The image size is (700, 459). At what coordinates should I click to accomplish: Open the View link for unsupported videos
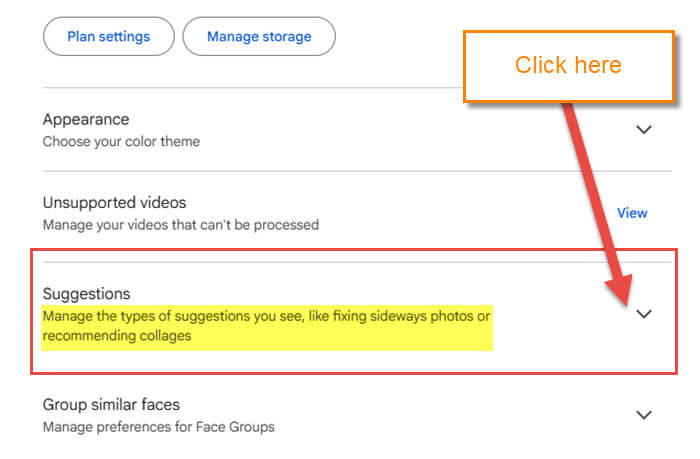click(632, 213)
